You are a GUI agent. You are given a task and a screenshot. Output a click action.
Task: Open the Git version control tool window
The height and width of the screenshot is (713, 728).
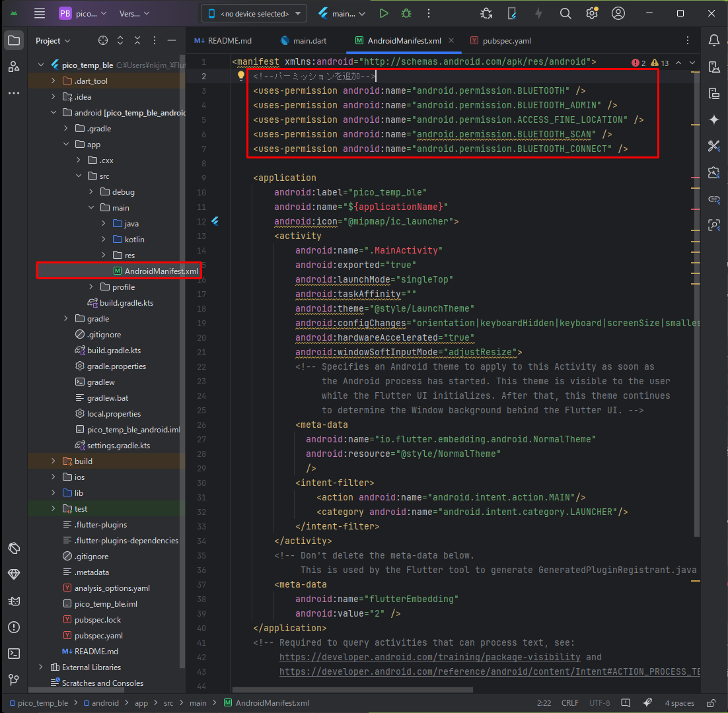13,679
